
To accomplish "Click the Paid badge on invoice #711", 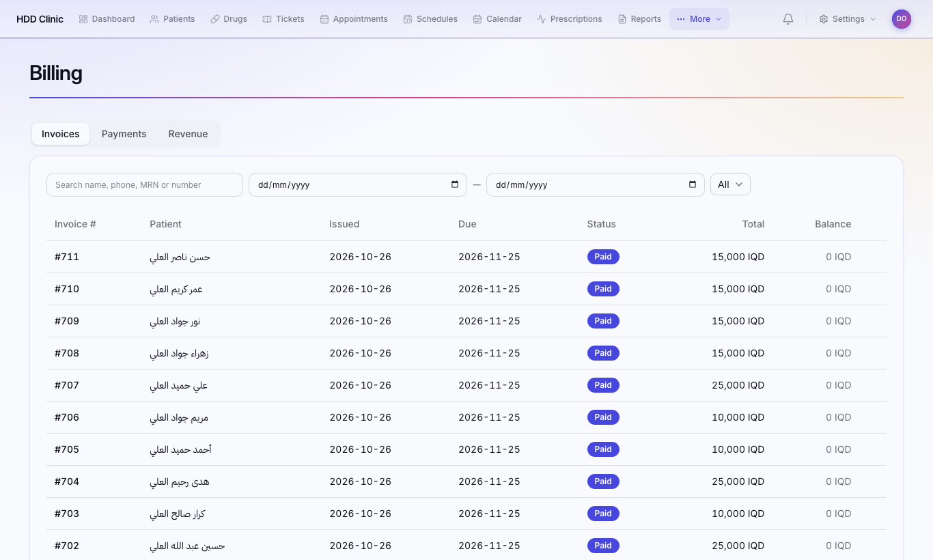I will (x=603, y=257).
